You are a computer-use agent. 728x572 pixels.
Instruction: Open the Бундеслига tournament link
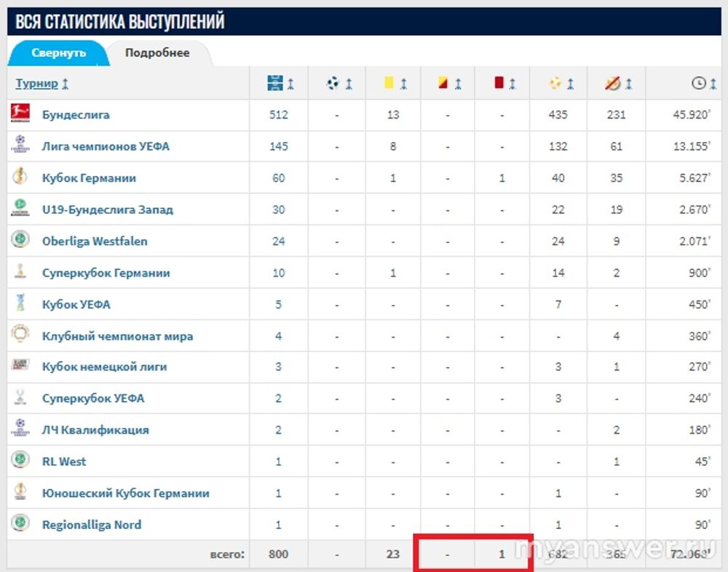click(76, 115)
